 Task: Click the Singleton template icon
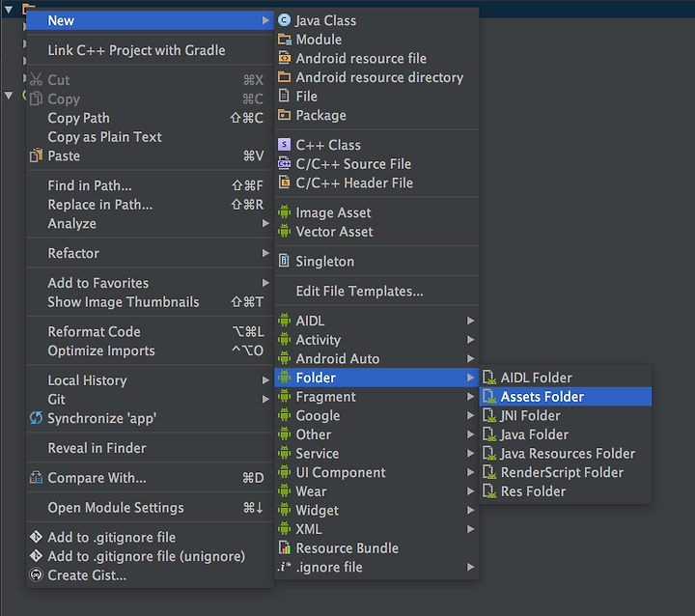click(x=284, y=261)
